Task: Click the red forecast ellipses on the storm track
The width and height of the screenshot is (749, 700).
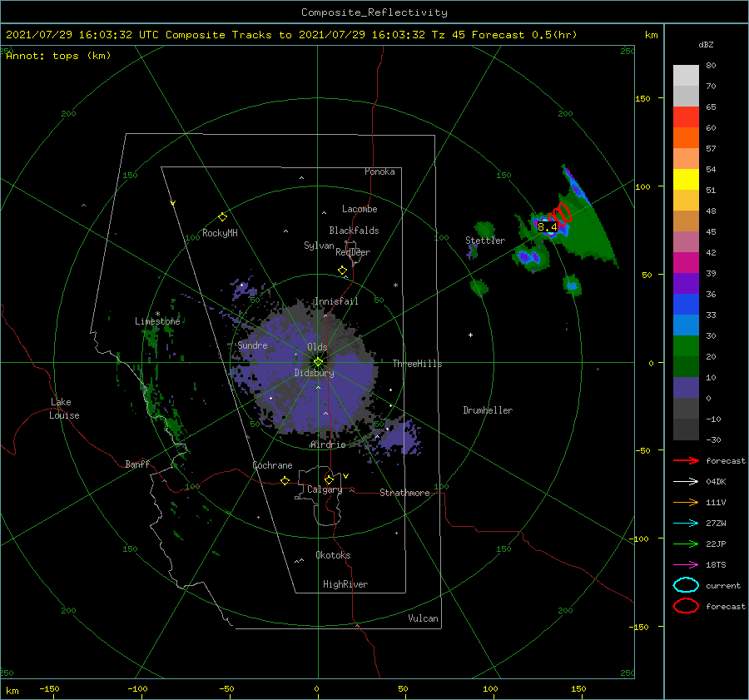Action: click(559, 215)
